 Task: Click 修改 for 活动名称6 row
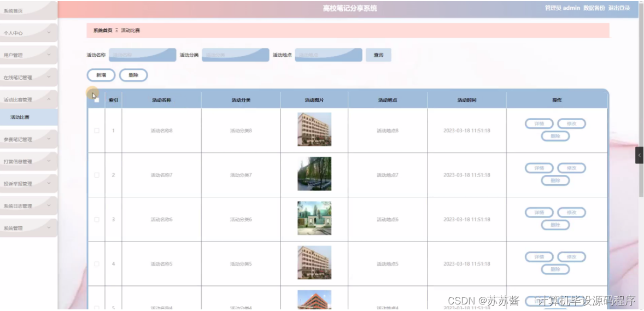[571, 213]
